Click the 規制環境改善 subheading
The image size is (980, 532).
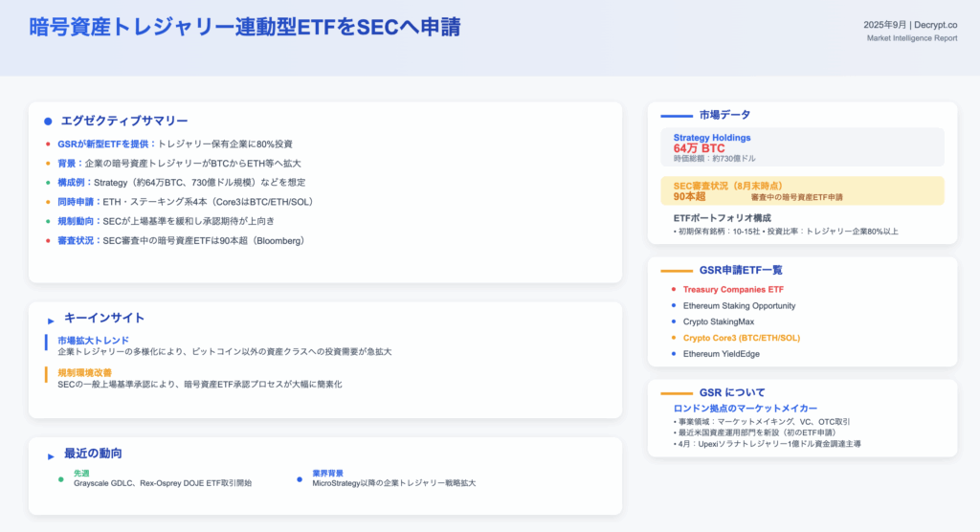tap(84, 372)
